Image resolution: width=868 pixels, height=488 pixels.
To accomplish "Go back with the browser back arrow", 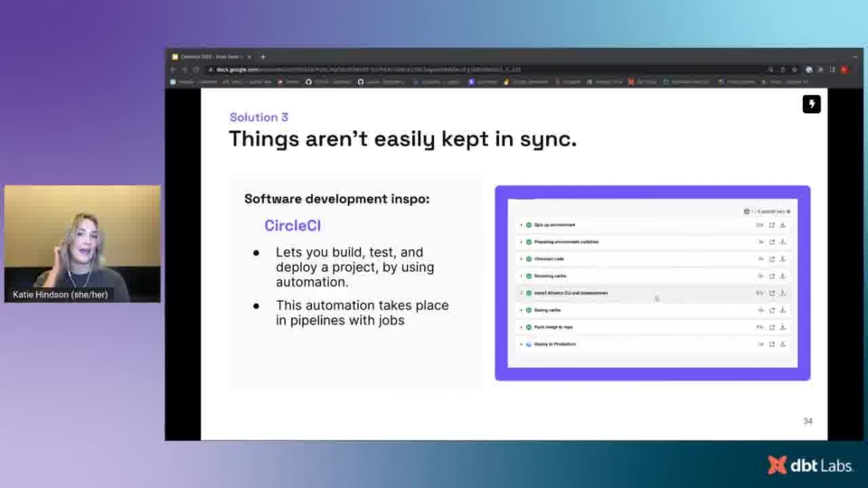I will coord(174,70).
